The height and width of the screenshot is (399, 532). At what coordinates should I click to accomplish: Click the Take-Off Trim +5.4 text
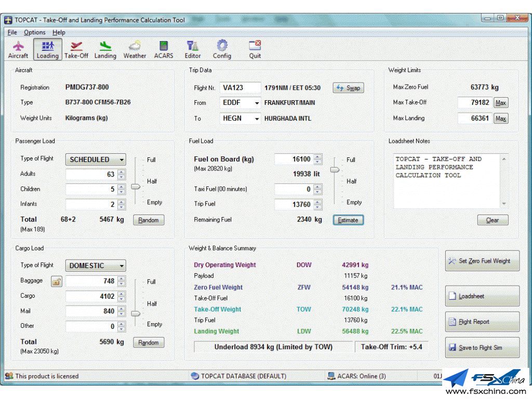[391, 347]
